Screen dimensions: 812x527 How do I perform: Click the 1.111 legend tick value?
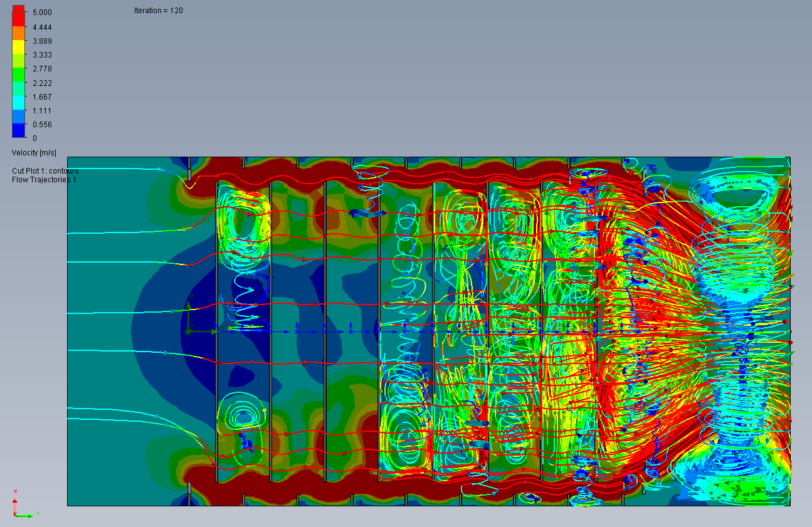coord(42,111)
